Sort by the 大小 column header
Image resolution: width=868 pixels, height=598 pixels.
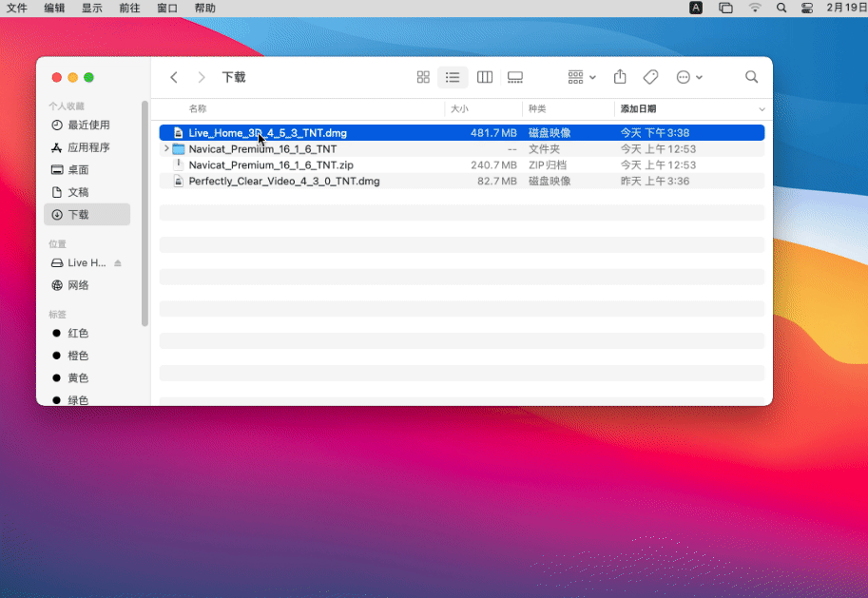click(459, 109)
